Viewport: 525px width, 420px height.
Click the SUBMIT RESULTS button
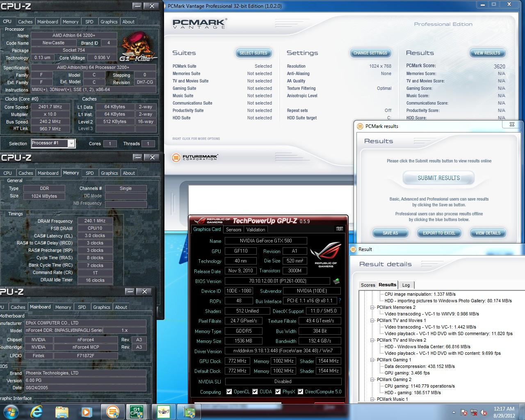[438, 178]
